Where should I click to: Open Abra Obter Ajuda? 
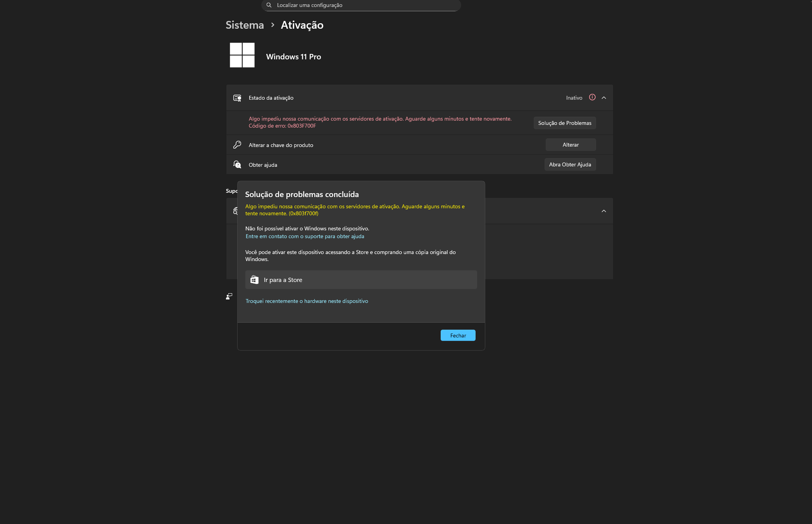point(570,164)
